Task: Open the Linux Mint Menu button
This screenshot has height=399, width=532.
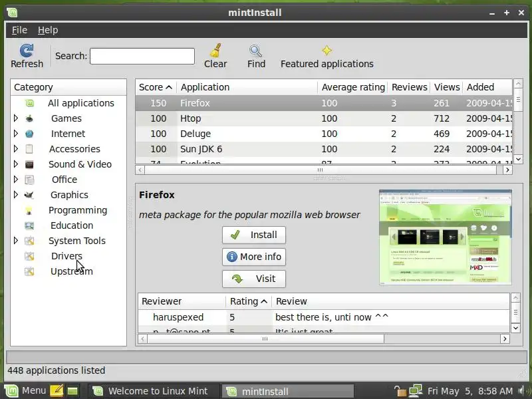Action: point(26,391)
